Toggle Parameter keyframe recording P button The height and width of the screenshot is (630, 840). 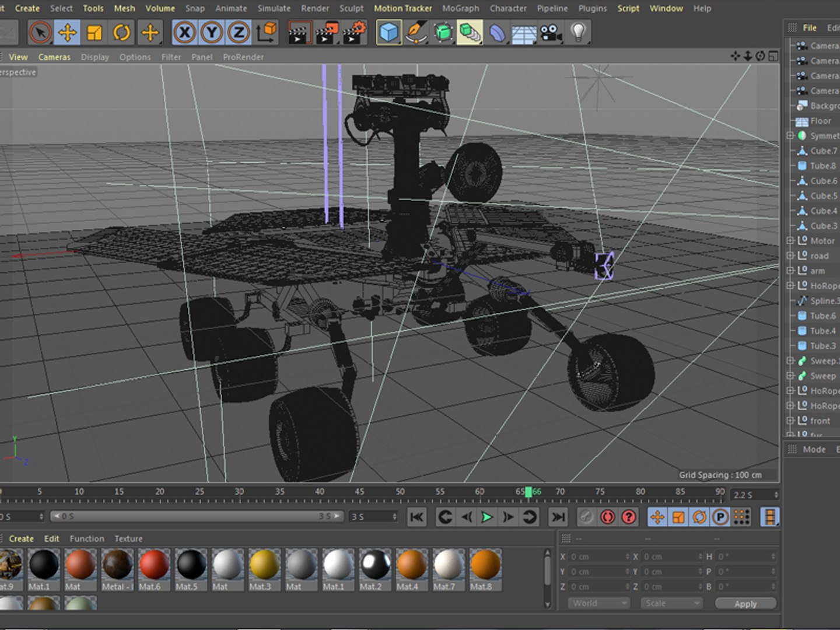point(720,517)
